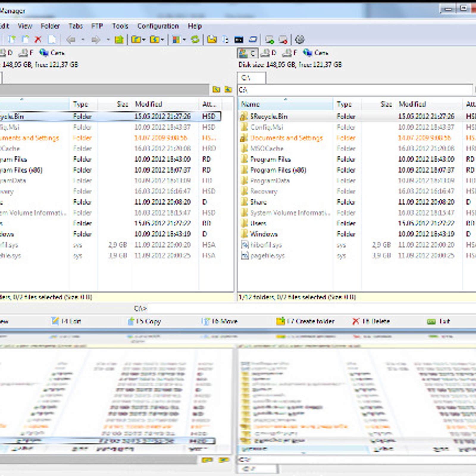Screen dimensions: 476x476
Task: Show the folder tree icon
Action: click(226, 39)
